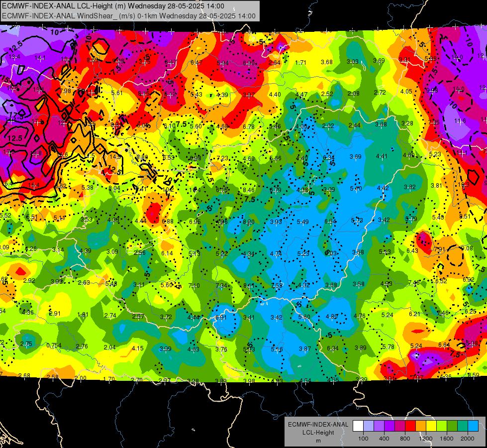Click the grid value 2.64
The image size is (487, 448).
pos(274,63)
